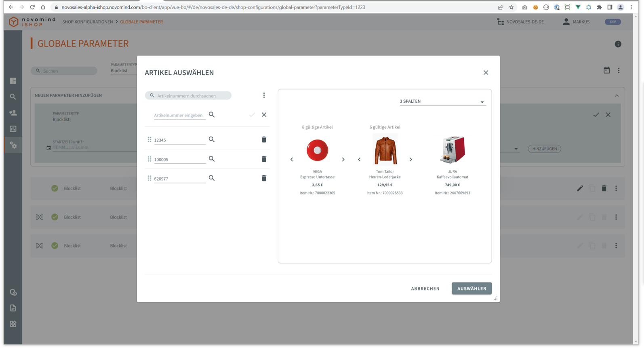Viewport: 644px width, 348px height.
Task: Show next Tom Tailor Lederjacke variant
Action: pos(410,159)
